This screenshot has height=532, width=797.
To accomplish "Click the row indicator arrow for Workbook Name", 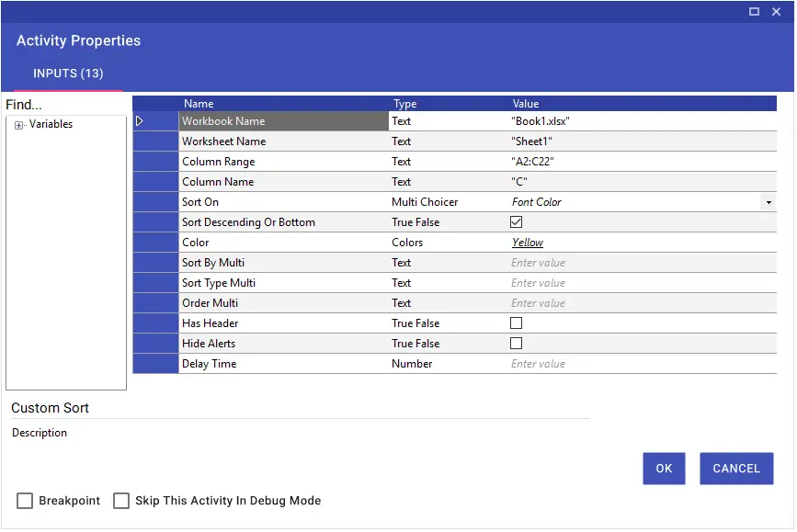I will 139,121.
